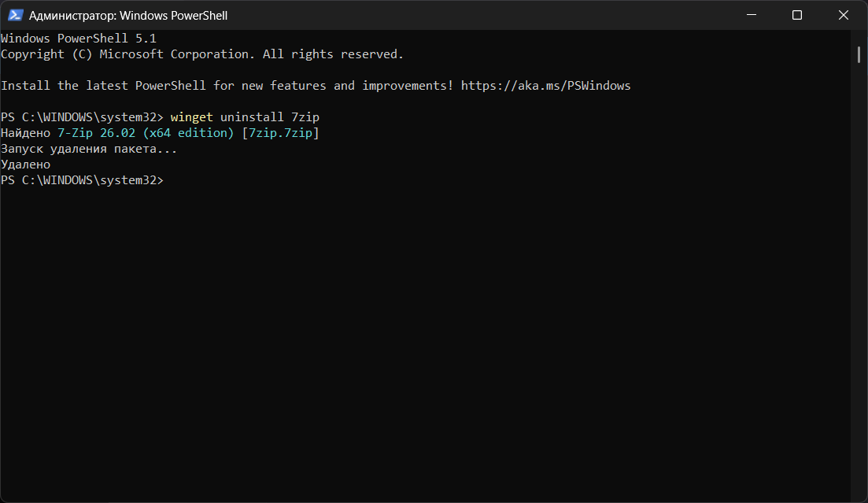Minimize the PowerShell window
This screenshot has width=868, height=503.
pos(752,15)
